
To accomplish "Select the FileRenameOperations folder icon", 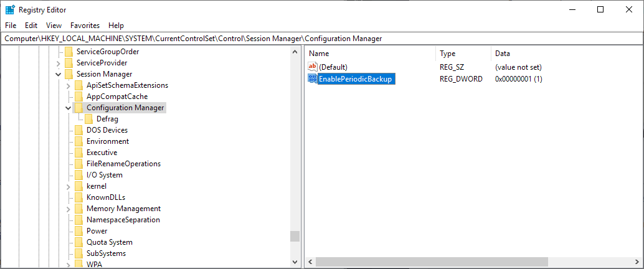I will pos(78,164).
